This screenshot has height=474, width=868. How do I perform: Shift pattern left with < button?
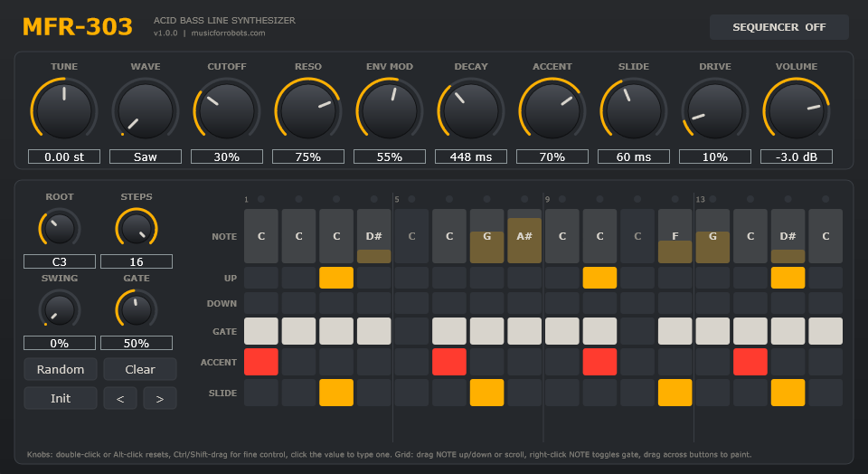120,398
